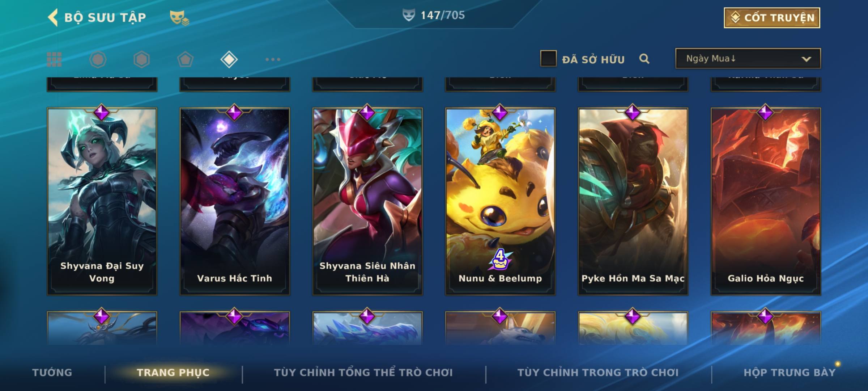Open the Hộp Trưng Bày tab
Screen dimensions: 868x391
coord(790,372)
